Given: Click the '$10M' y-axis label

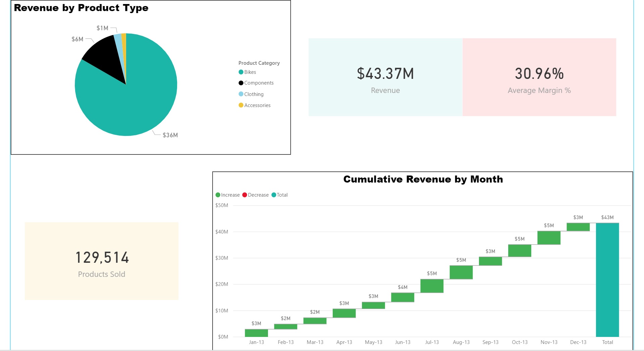Looking at the screenshot, I should [222, 311].
